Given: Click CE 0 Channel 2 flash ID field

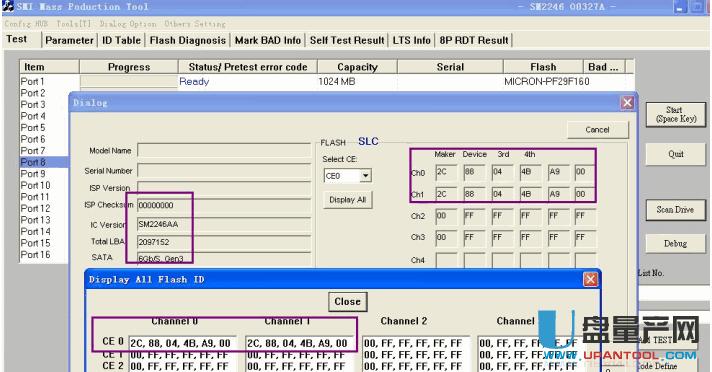Looking at the screenshot, I should pyautogui.click(x=416, y=343).
